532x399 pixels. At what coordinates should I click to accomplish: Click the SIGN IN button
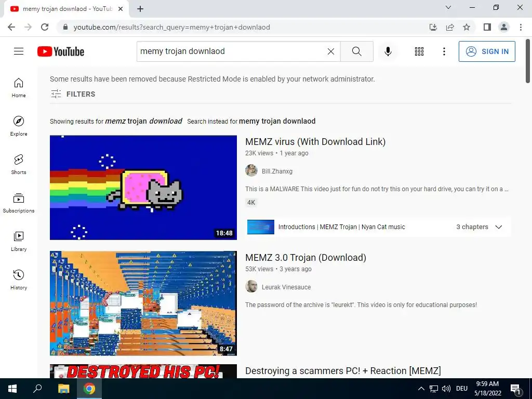click(x=487, y=51)
